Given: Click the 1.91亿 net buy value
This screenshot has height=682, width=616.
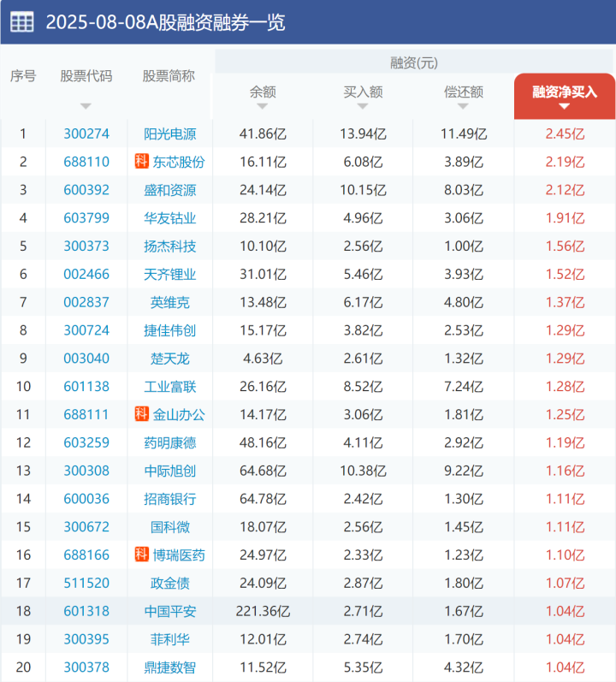Looking at the screenshot, I should click(565, 218).
